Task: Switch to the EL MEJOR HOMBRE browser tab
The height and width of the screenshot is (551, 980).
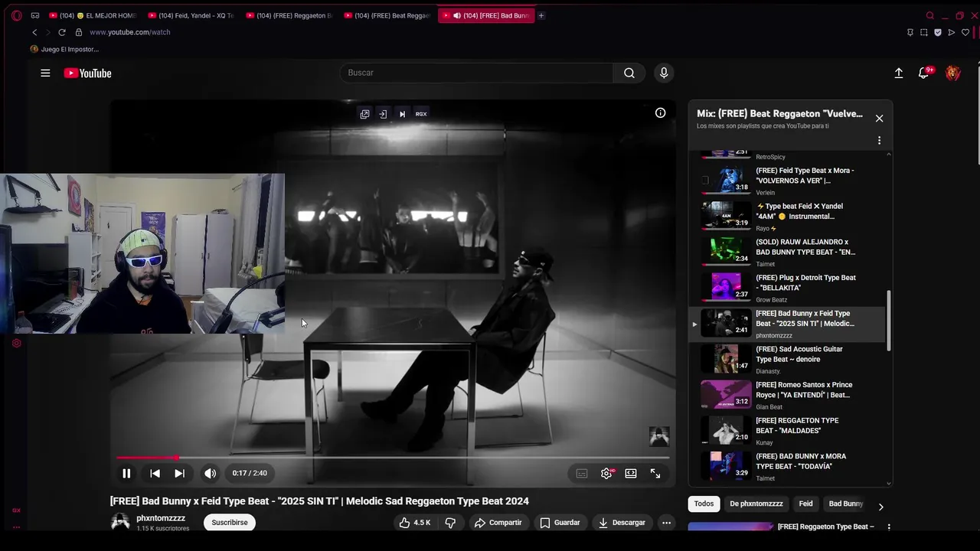Action: coord(93,15)
